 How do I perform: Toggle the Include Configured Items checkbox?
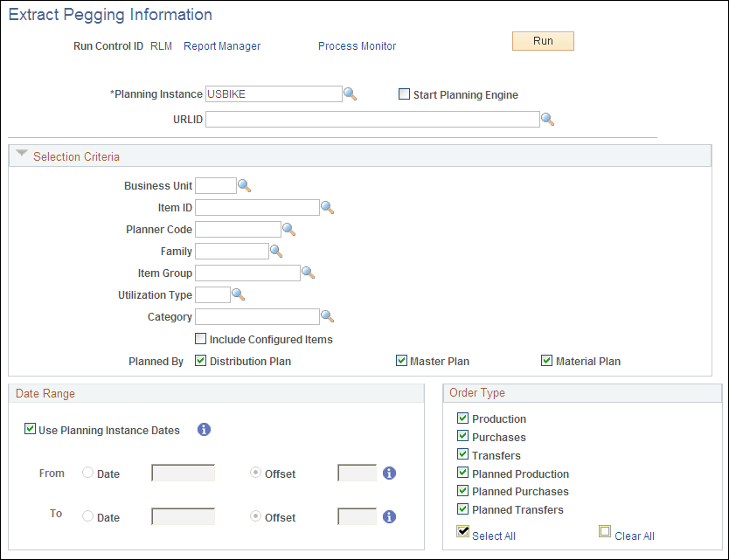[x=200, y=338]
